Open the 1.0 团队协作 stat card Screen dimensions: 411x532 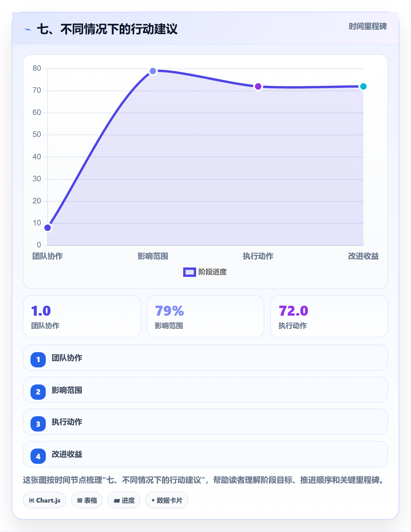point(82,316)
